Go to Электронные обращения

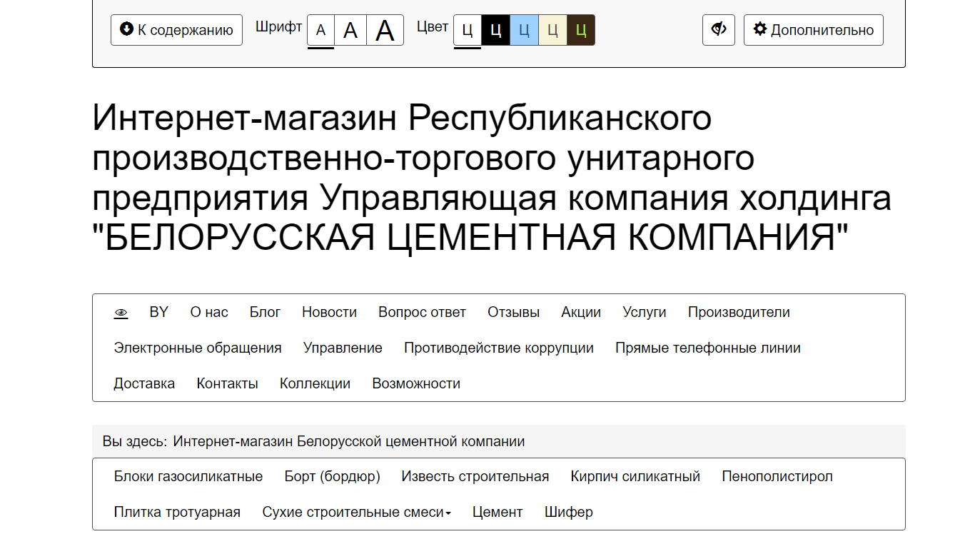point(198,348)
